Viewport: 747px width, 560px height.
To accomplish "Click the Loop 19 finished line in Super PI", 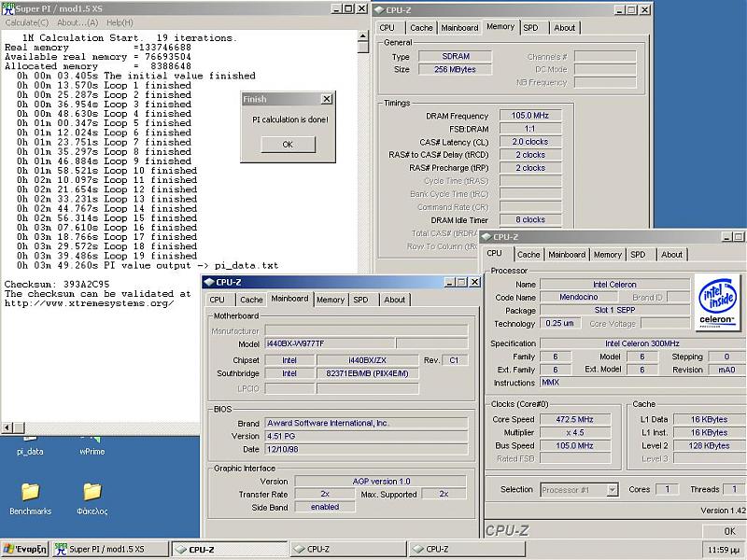I will 106,256.
